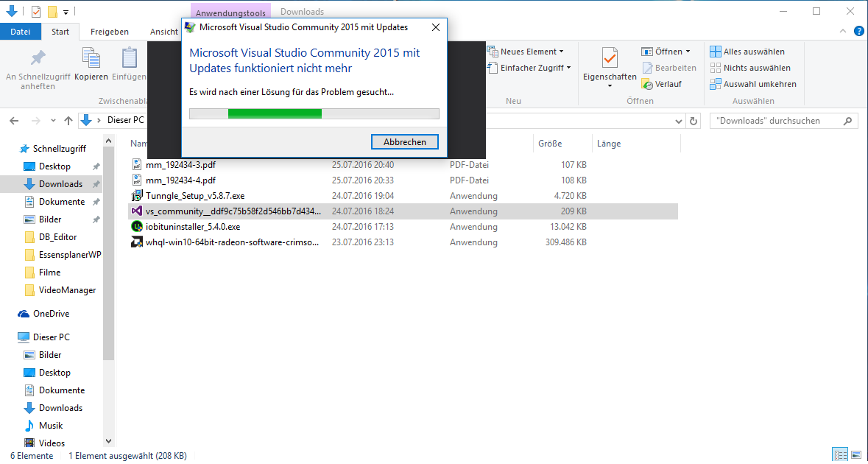Open Desktop under Schnellzugriff
The width and height of the screenshot is (868, 464).
[54, 166]
